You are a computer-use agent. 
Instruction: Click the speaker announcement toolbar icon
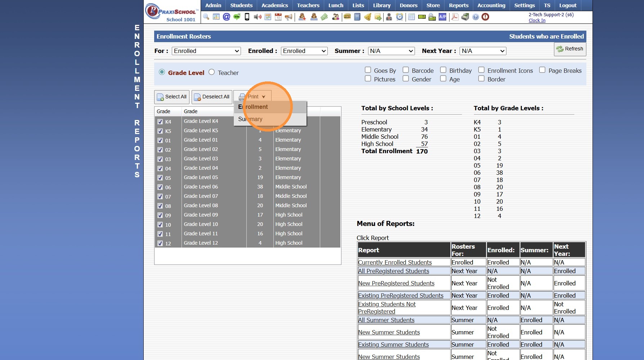(258, 17)
